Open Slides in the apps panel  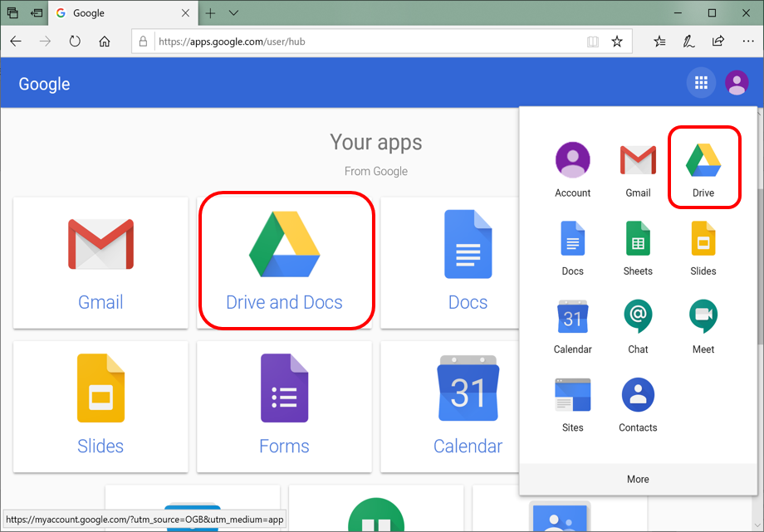click(703, 248)
